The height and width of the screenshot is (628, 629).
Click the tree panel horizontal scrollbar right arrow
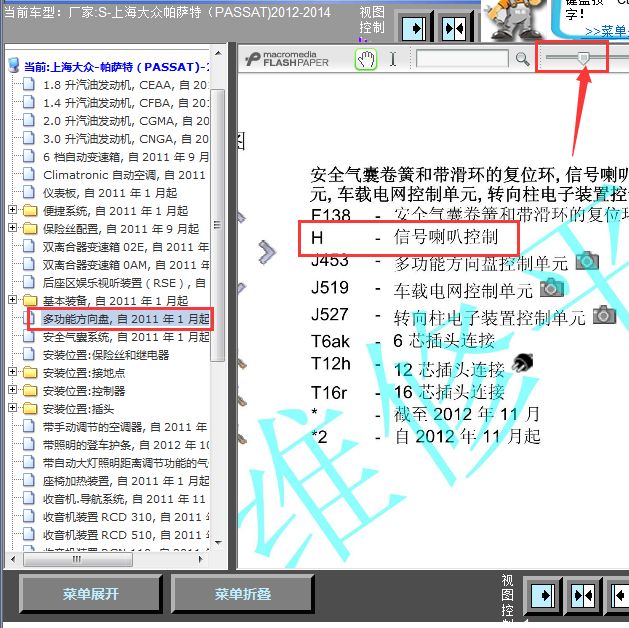pyautogui.click(x=201, y=559)
